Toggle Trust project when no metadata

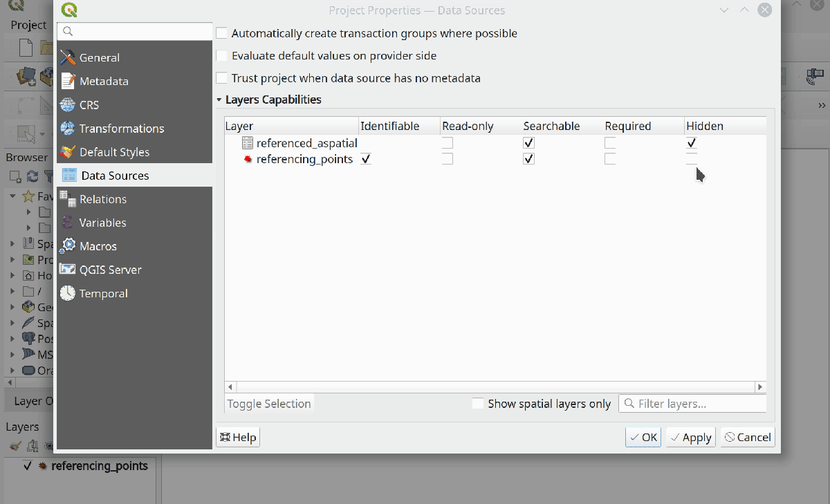[x=222, y=78]
